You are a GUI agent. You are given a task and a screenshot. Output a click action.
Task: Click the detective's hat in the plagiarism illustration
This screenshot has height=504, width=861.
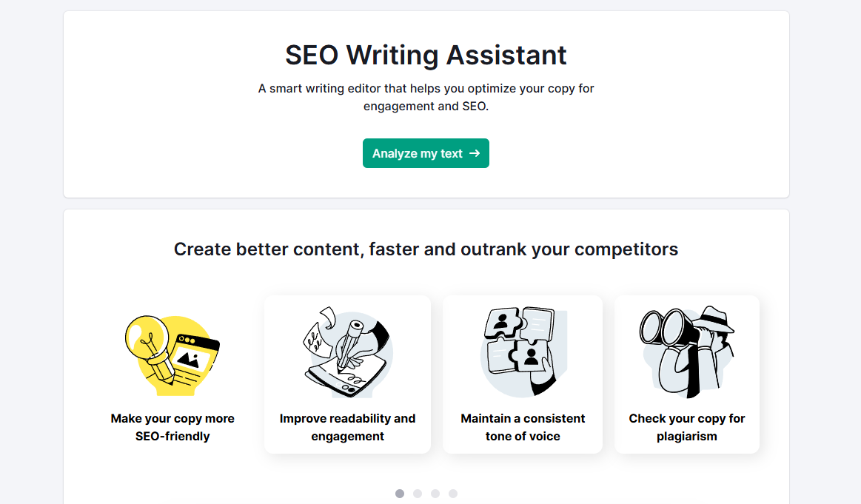(x=717, y=320)
